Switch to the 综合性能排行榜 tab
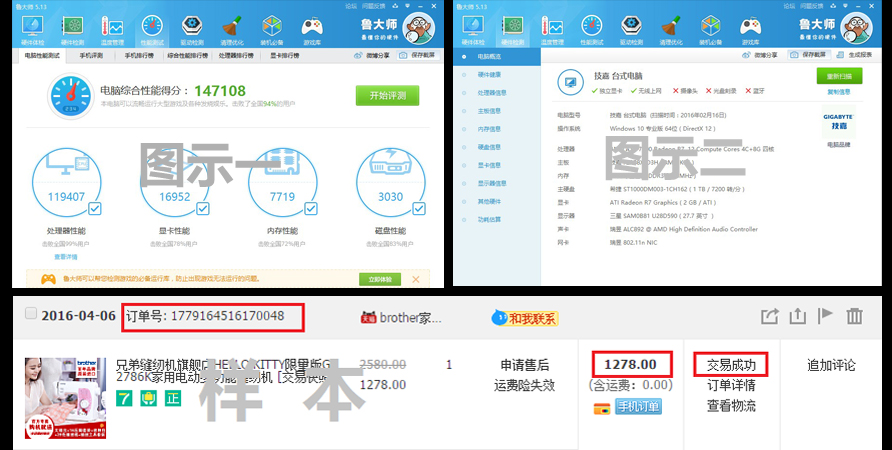892x450 pixels. 188,56
